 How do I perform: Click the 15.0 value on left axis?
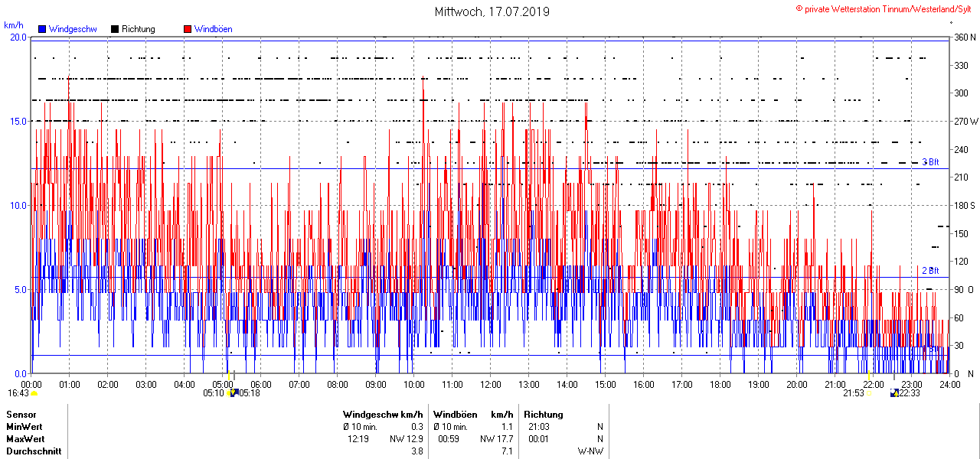[x=18, y=121]
